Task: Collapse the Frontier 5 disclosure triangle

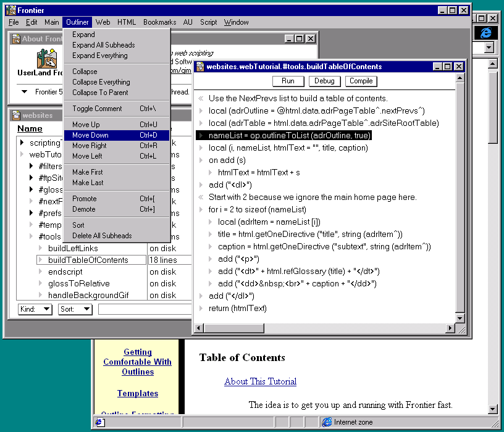Action: point(25,92)
